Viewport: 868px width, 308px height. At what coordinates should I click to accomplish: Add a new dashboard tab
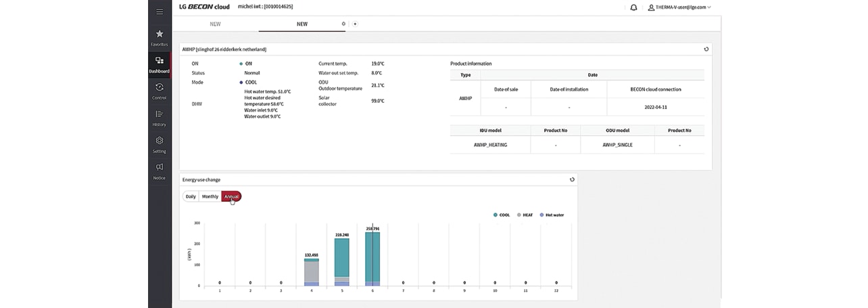[x=355, y=24]
